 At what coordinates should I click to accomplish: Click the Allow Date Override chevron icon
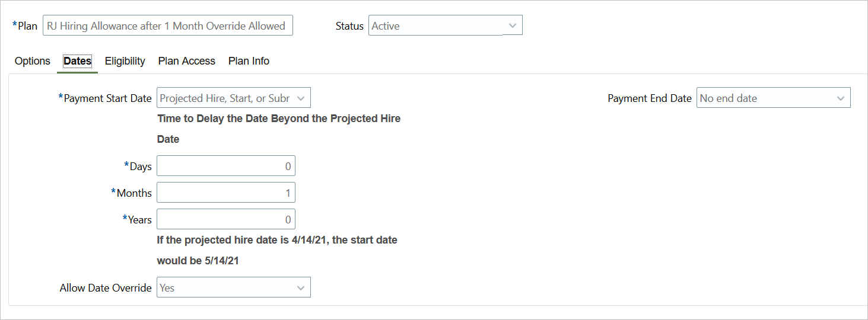pos(301,288)
